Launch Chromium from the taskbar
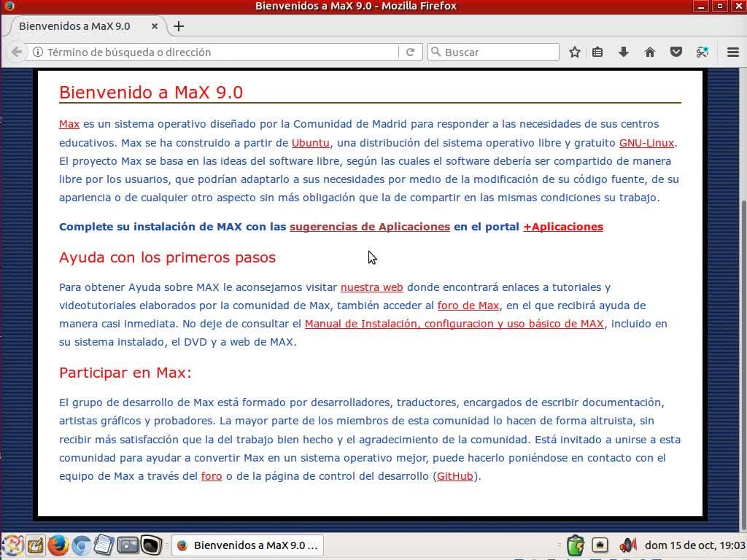The width and height of the screenshot is (747, 560). point(82,545)
